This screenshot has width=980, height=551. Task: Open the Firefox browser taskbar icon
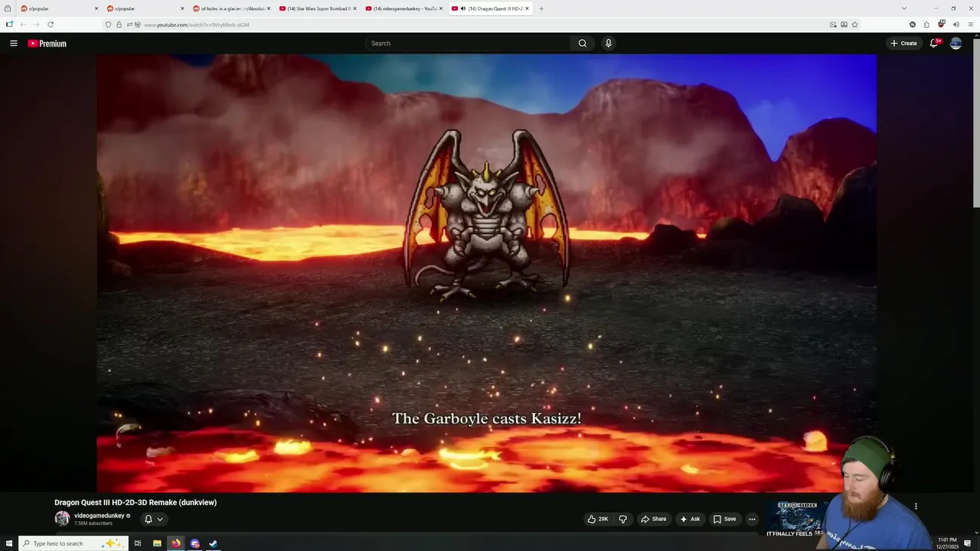(176, 543)
